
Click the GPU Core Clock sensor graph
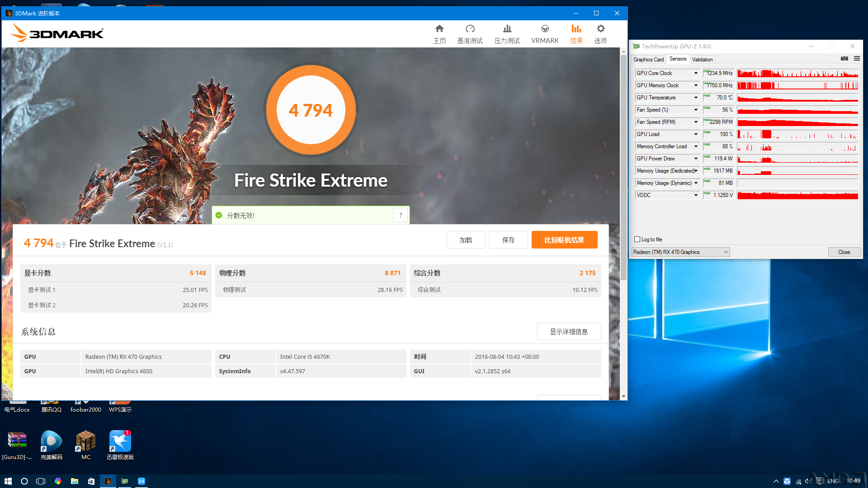click(x=797, y=73)
